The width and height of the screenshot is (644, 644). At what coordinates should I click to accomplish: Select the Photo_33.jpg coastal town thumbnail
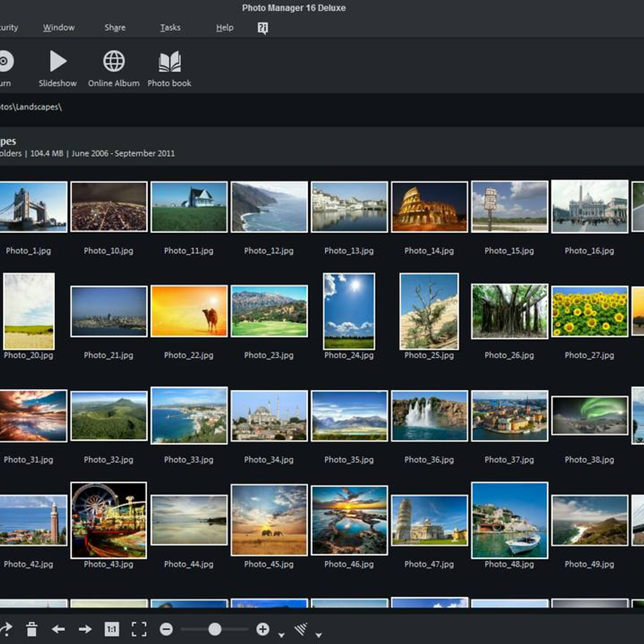[x=189, y=416]
